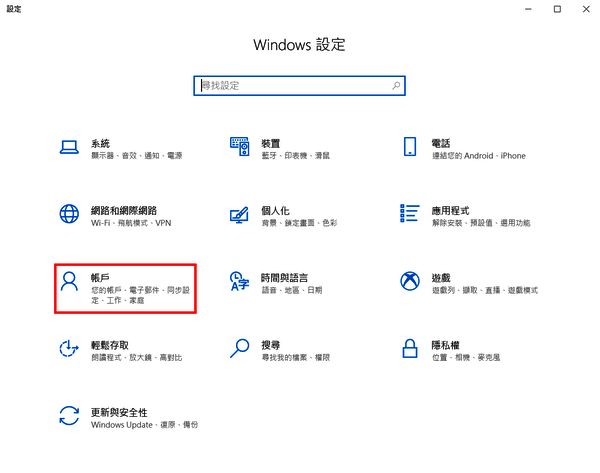Close the 設定 window

(586, 9)
